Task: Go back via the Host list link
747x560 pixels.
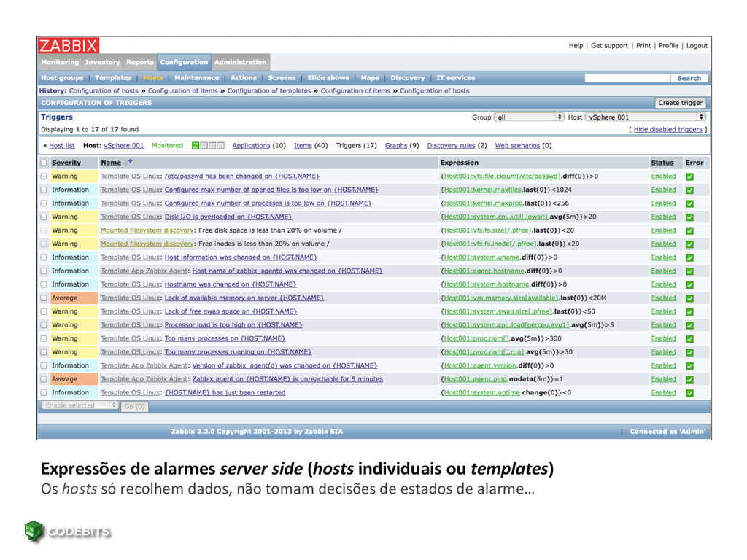Action: click(x=62, y=146)
